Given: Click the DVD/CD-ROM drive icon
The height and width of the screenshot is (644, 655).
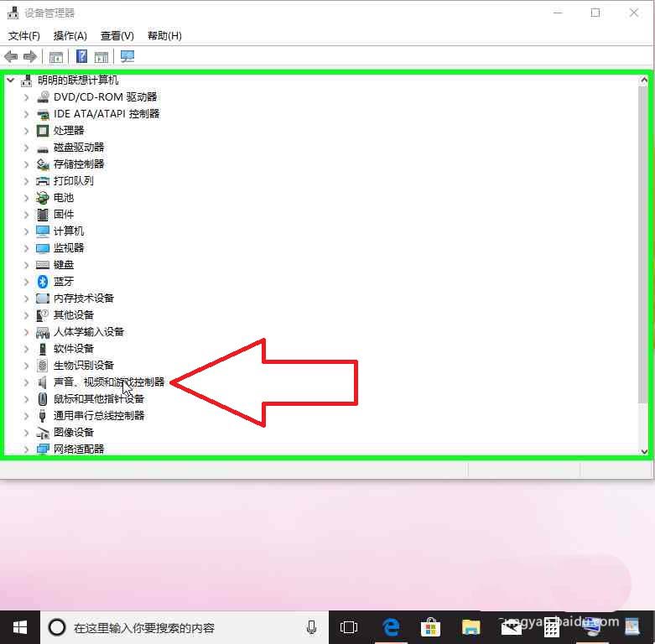Looking at the screenshot, I should coord(43,97).
